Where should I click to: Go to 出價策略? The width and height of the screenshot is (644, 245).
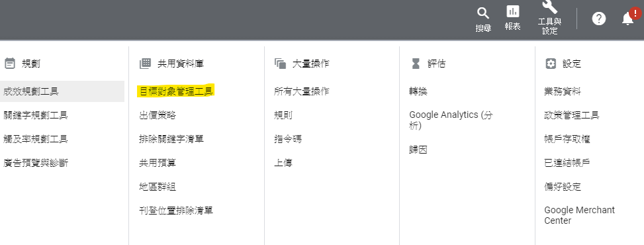(158, 115)
